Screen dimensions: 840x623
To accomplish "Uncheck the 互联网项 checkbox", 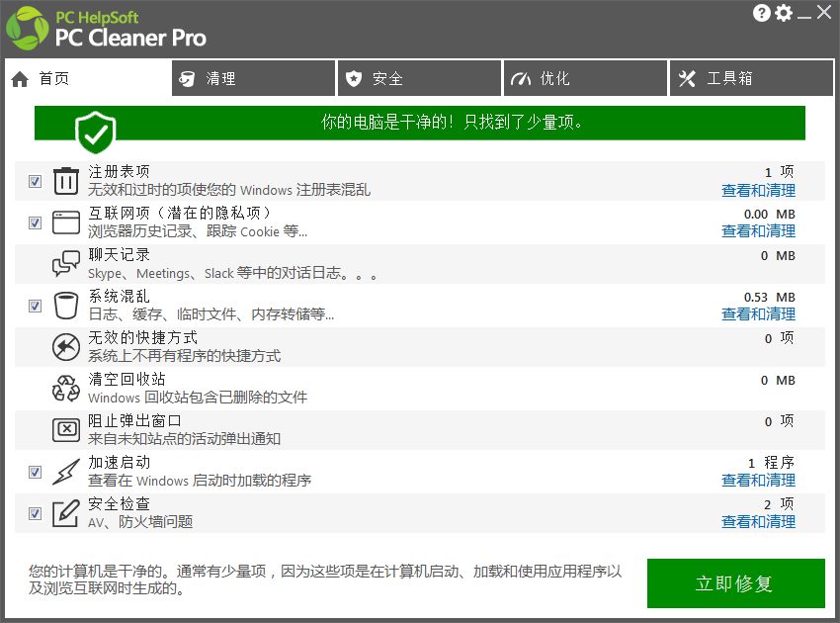I will [35, 222].
